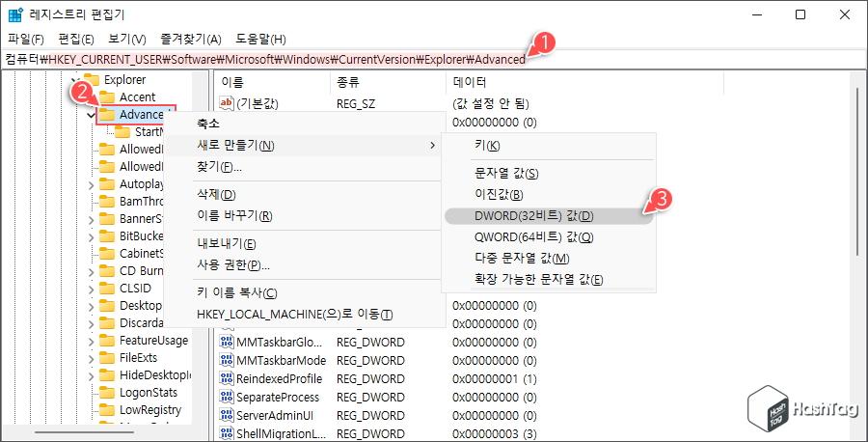Click the CLSID folder icon
Image resolution: width=868 pixels, height=442 pixels.
coord(107,289)
